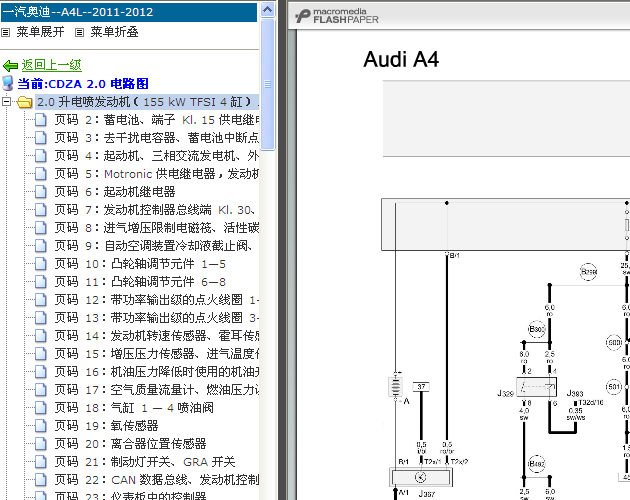Image resolution: width=630 pixels, height=500 pixels.
Task: Open 页码 10: 凸轮轴调节元件 1—5
Action: (140, 264)
